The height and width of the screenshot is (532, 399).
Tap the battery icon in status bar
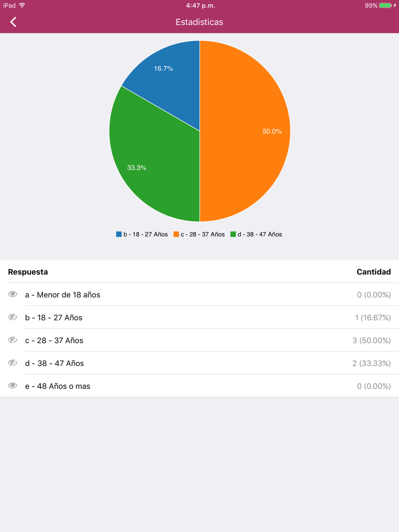click(x=386, y=6)
